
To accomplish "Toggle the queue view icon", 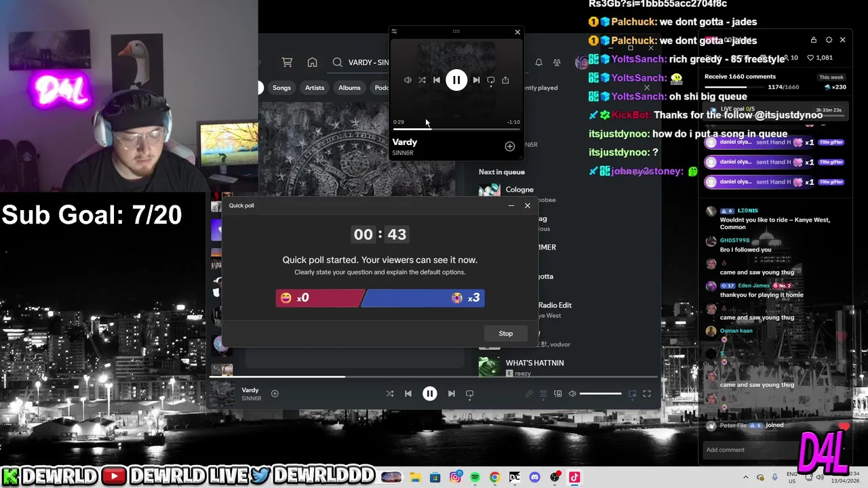I will [543, 394].
